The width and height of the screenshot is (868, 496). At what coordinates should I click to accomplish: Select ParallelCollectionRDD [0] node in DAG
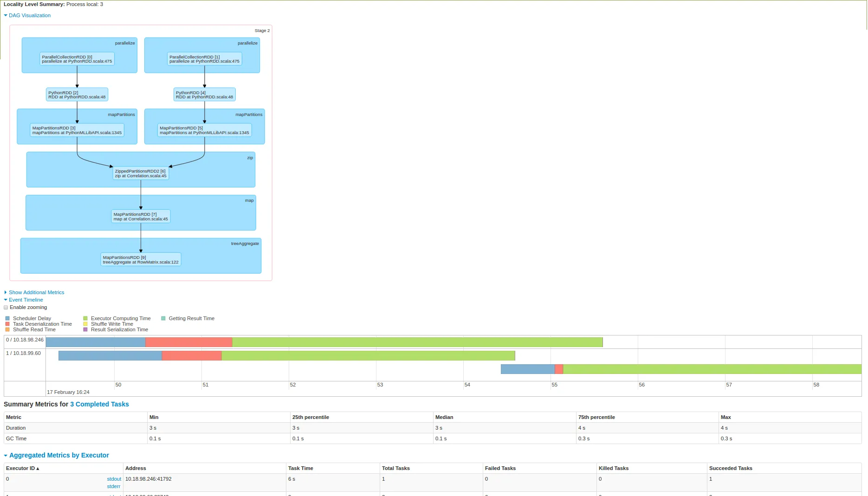[77, 59]
